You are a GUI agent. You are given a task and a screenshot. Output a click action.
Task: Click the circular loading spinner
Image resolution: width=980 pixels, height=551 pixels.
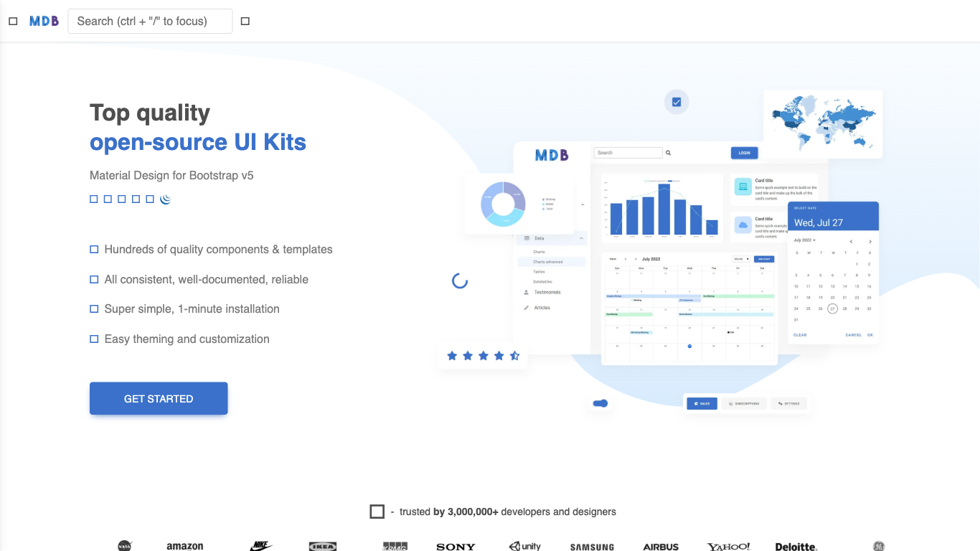(x=460, y=281)
